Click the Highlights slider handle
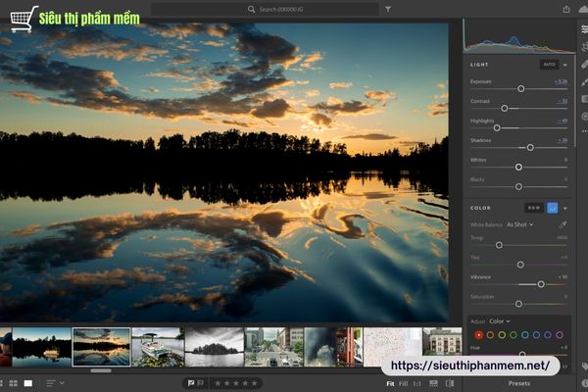The width and height of the screenshot is (588, 392). pos(497,128)
